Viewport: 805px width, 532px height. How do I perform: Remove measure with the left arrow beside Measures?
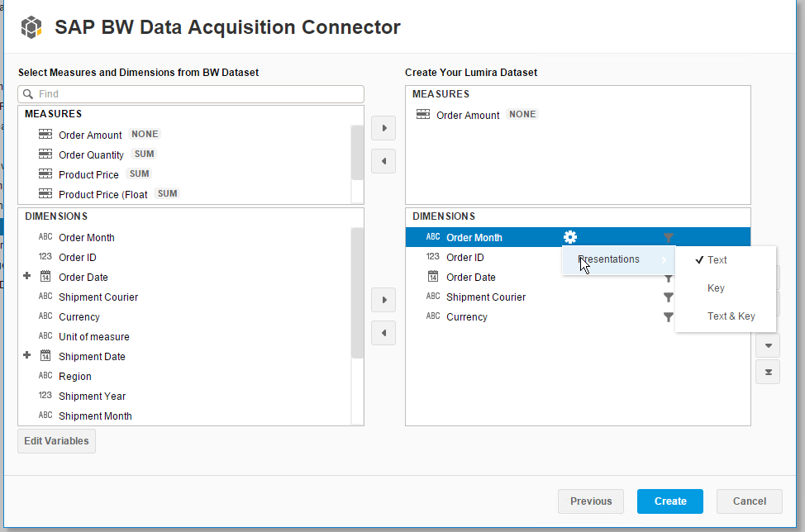point(383,161)
